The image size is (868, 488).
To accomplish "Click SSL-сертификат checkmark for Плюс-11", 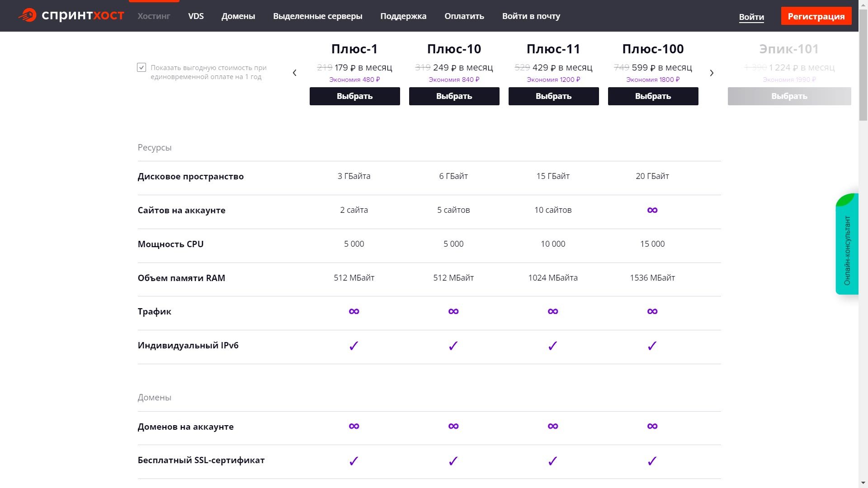I will coord(553,461).
